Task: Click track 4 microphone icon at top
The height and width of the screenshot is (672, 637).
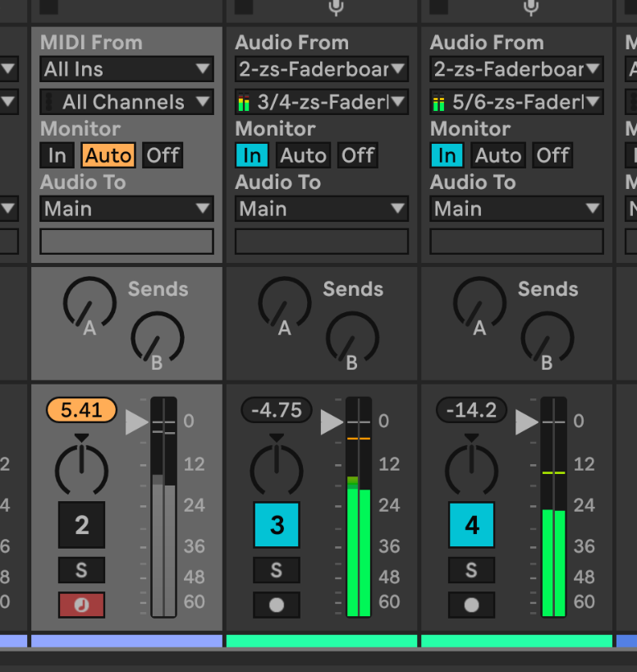Action: [x=531, y=7]
